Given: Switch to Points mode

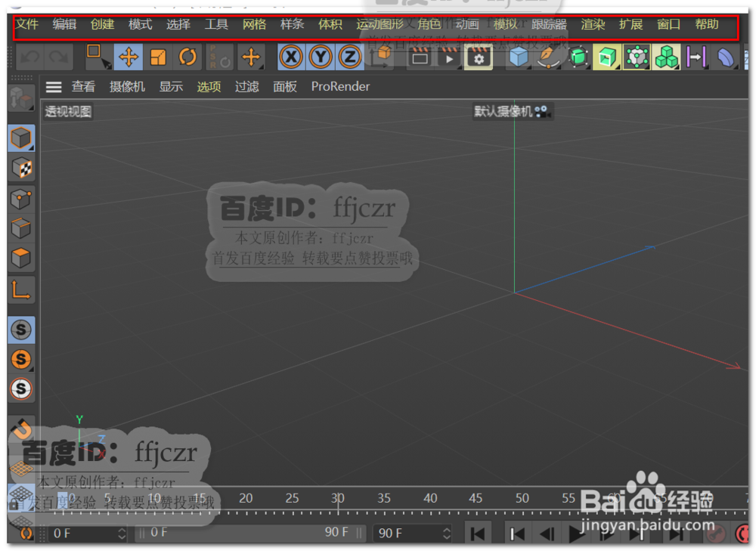Looking at the screenshot, I should (21, 199).
